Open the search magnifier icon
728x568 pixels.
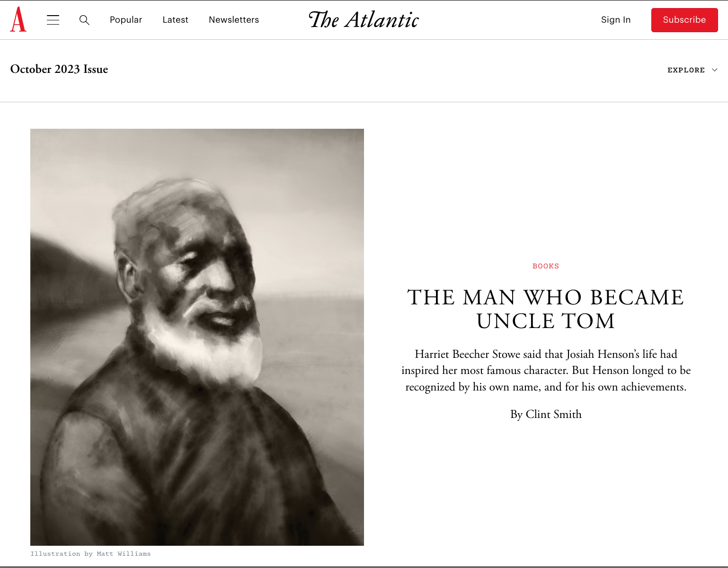pos(84,20)
